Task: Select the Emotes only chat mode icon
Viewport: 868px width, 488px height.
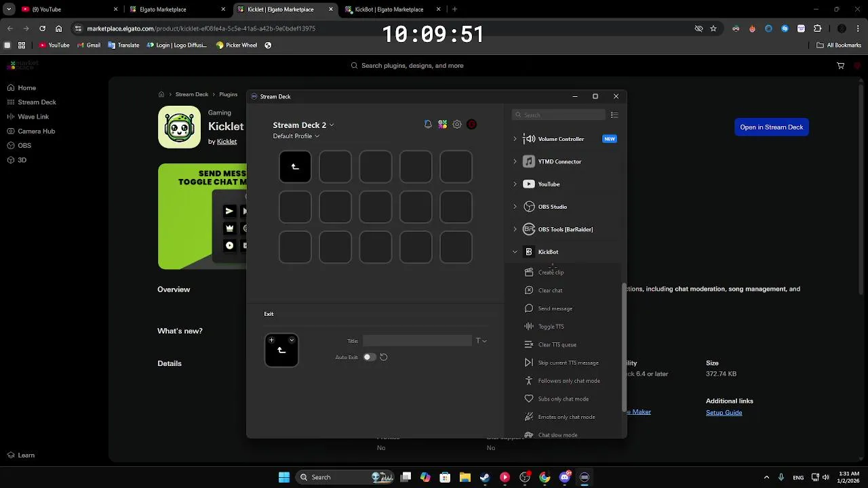Action: click(529, 417)
